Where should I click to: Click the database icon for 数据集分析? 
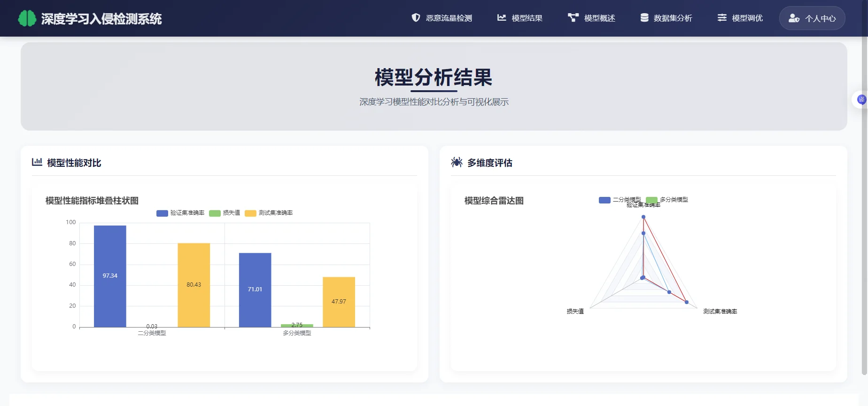tap(644, 17)
